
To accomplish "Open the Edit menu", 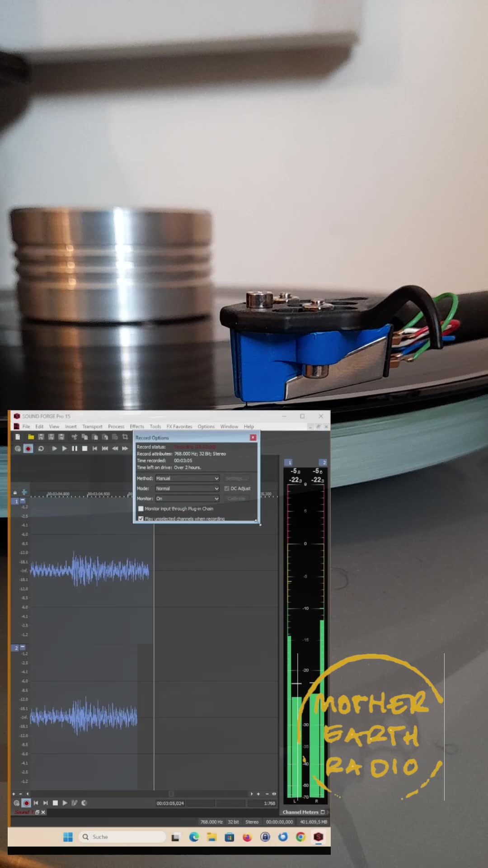I will pos(40,426).
